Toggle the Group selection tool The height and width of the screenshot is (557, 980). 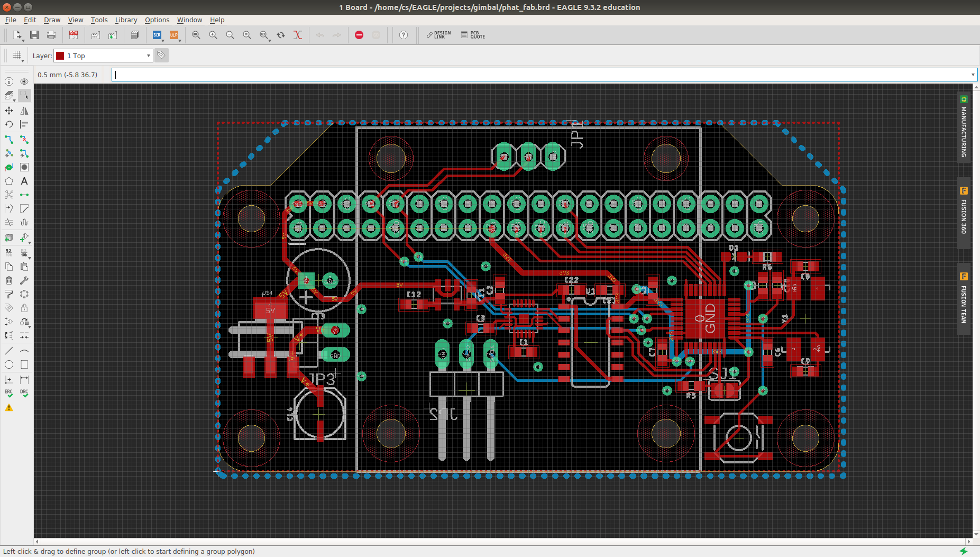(24, 95)
